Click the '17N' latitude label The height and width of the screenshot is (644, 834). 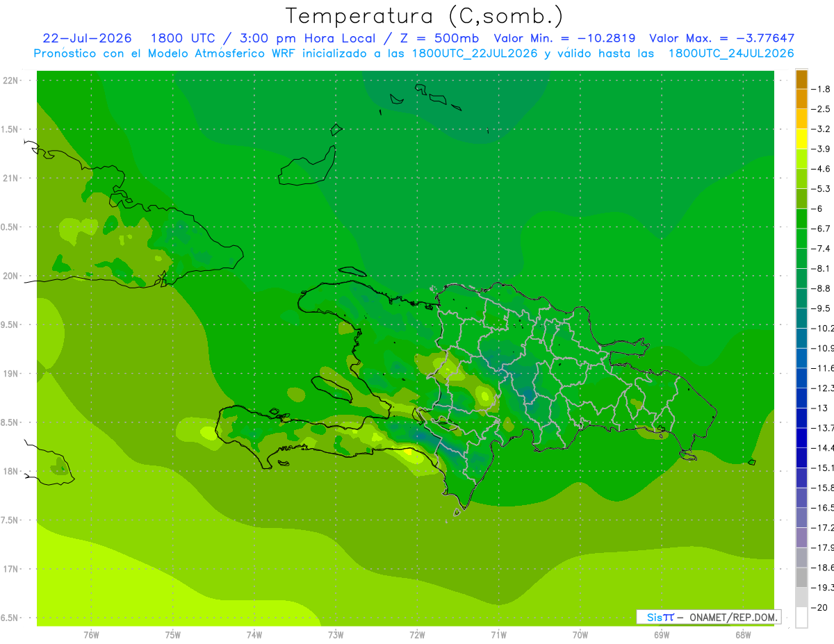[x=10, y=569]
